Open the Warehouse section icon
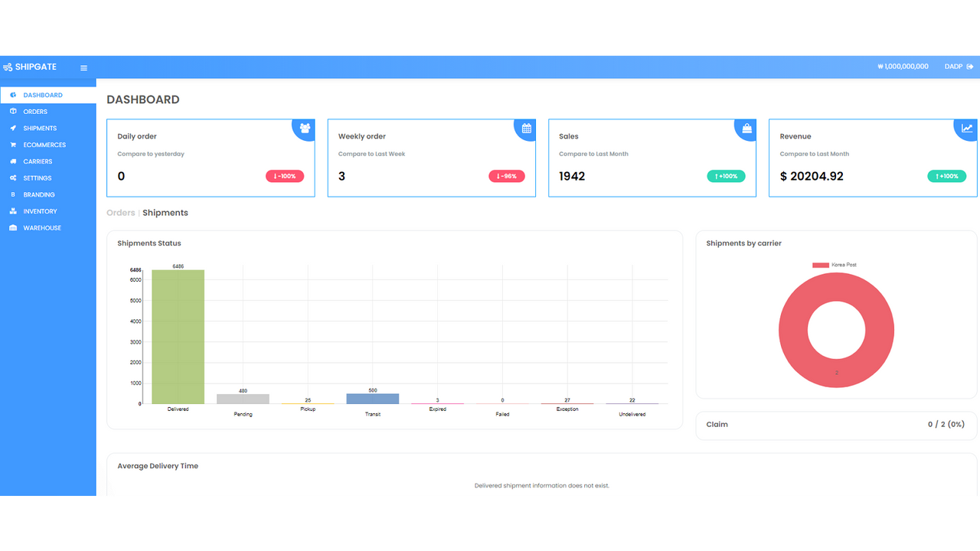Image resolution: width=980 pixels, height=551 pixels. (14, 227)
